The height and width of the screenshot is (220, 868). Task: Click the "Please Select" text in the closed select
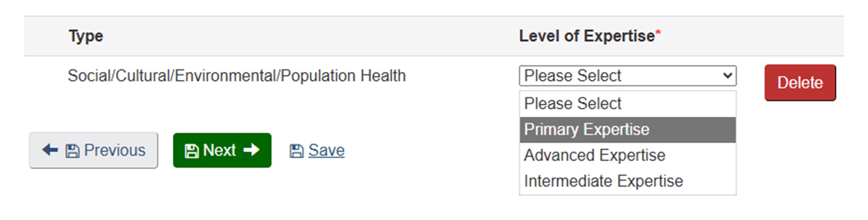[x=572, y=75]
